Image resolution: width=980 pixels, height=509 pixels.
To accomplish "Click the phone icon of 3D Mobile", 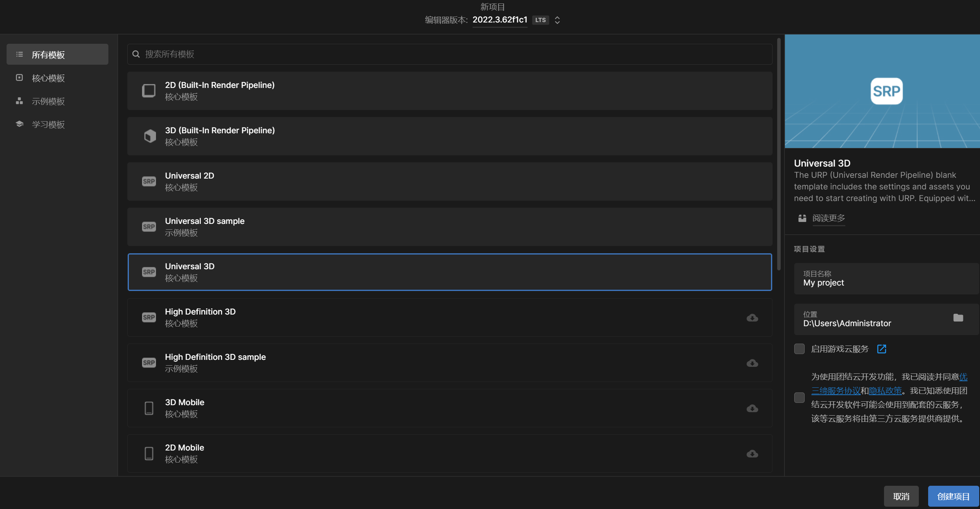I will tap(149, 408).
